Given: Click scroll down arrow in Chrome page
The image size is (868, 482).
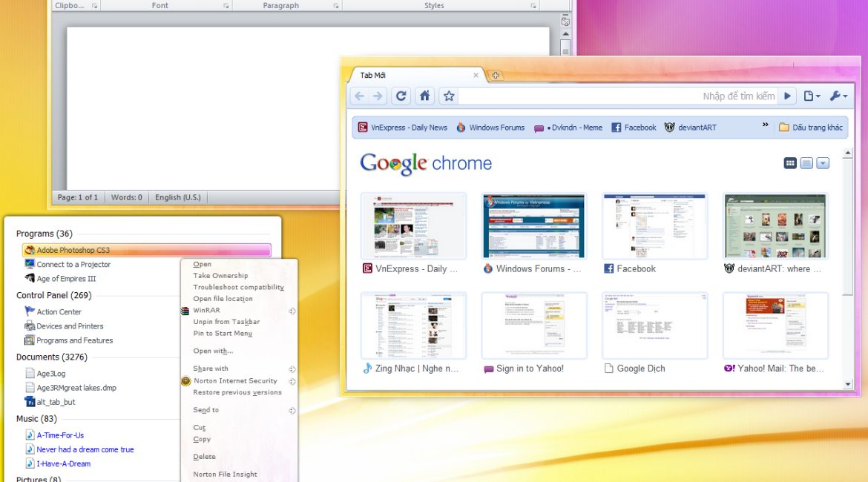Looking at the screenshot, I should tap(847, 384).
